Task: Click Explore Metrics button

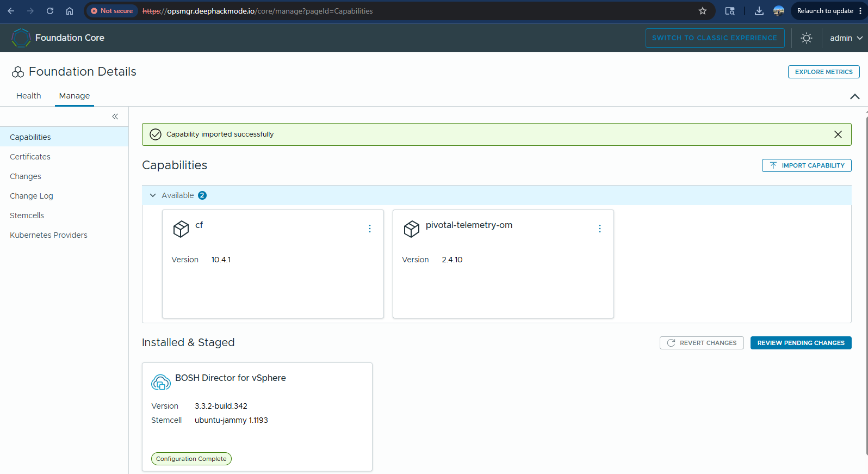Action: 823,72
